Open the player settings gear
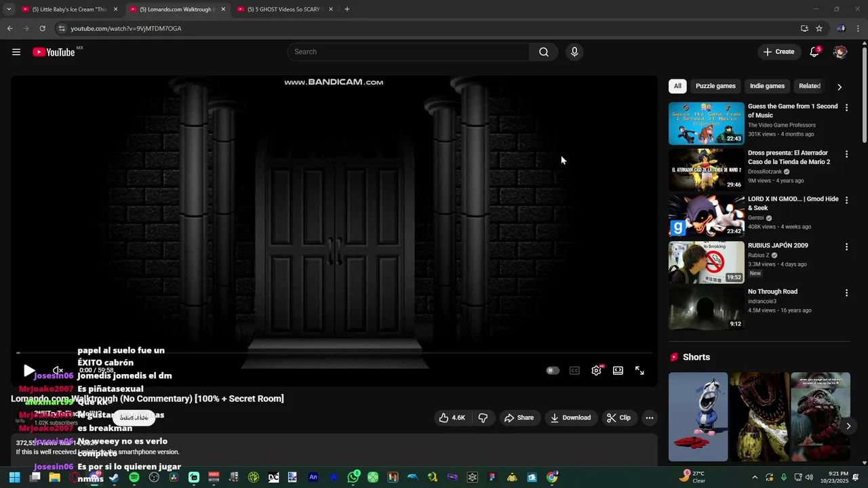 pyautogui.click(x=596, y=371)
